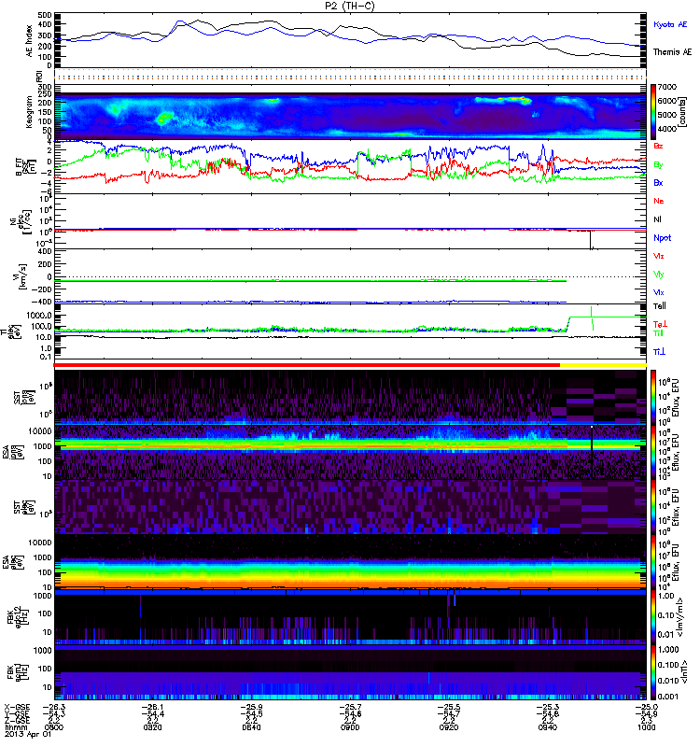Image resolution: width=700 pixels, height=747 pixels.
Task: Select the "-25.7" X-GSE position value
Action: point(350,707)
